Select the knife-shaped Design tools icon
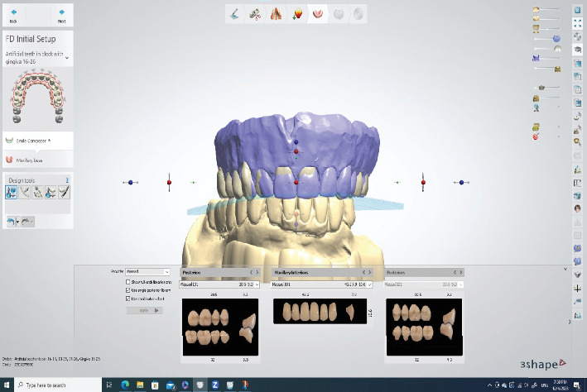Viewport: 587px width, 392px height. tap(64, 192)
